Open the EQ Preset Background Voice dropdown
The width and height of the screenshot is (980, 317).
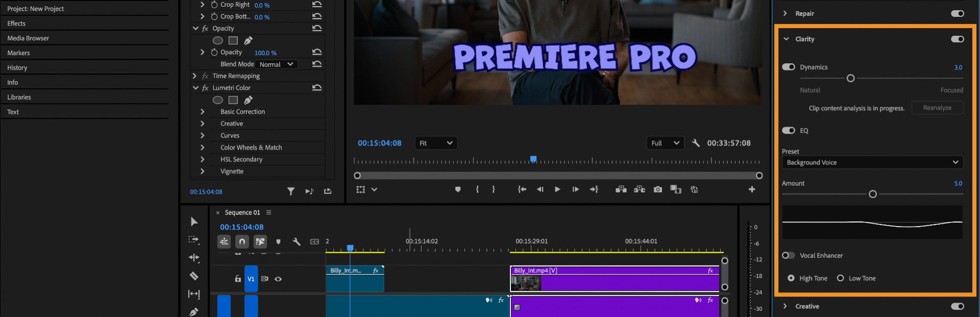[872, 162]
